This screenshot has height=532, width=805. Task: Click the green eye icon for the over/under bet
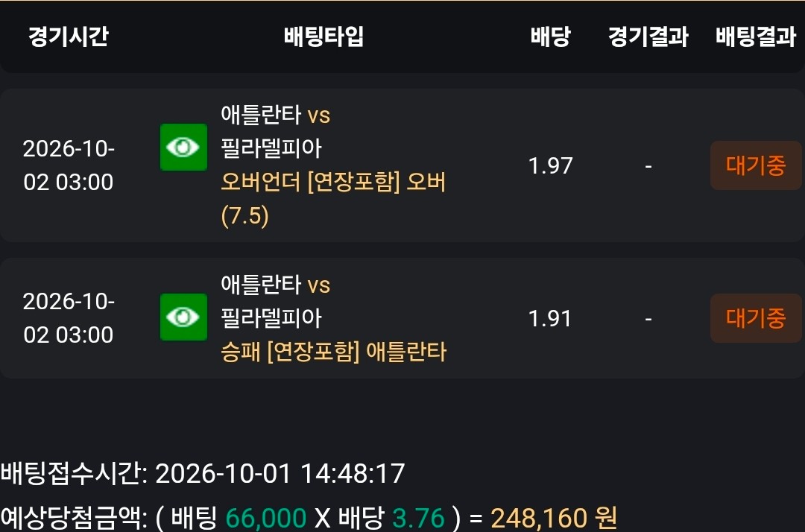coord(183,148)
